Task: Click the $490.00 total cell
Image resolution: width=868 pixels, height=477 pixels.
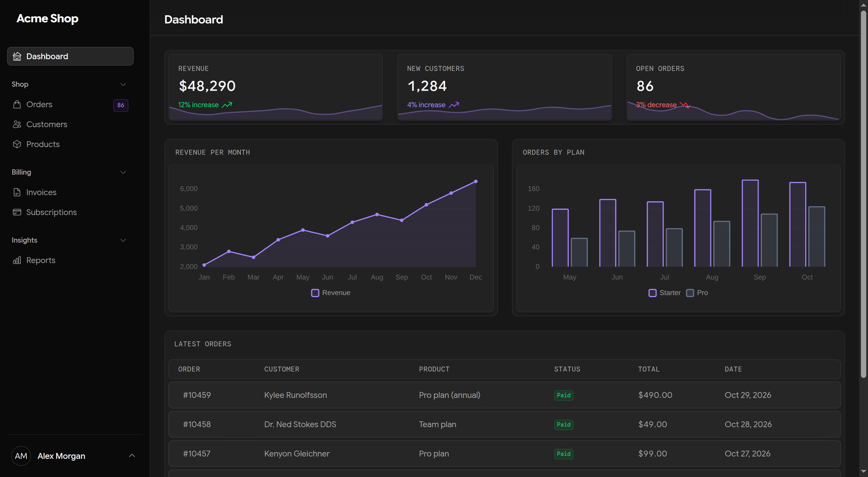Action: pyautogui.click(x=655, y=395)
